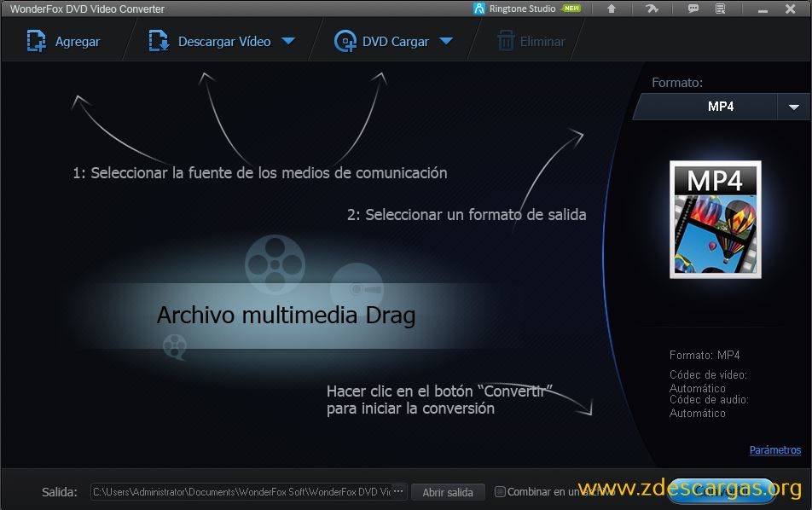Click the Archivo multimedia Drag drop area
Viewport: 812px width, 510px height.
tap(286, 316)
